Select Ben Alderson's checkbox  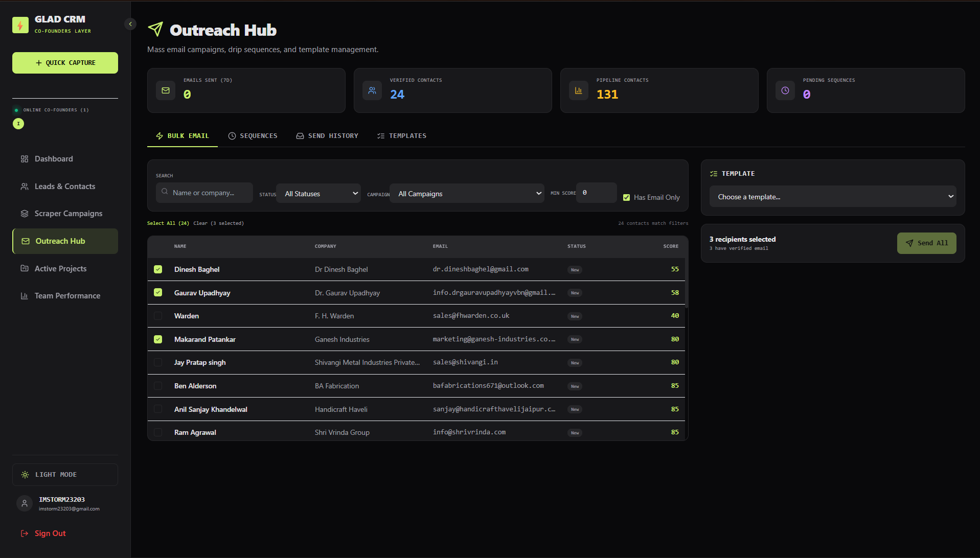click(x=158, y=386)
